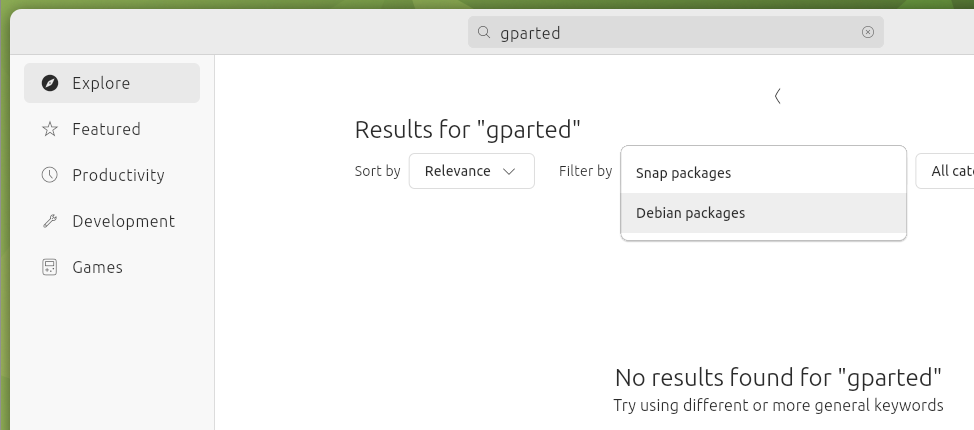Open the All categories dropdown

tap(945, 171)
